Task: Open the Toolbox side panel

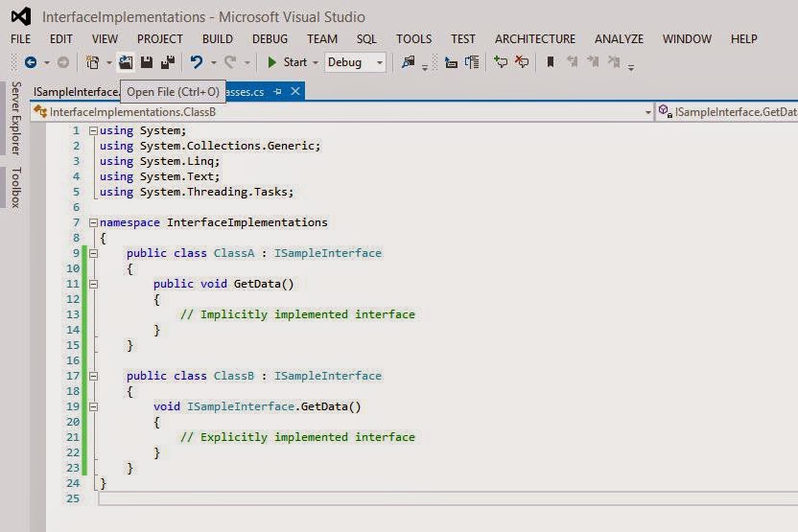Action: (15, 187)
